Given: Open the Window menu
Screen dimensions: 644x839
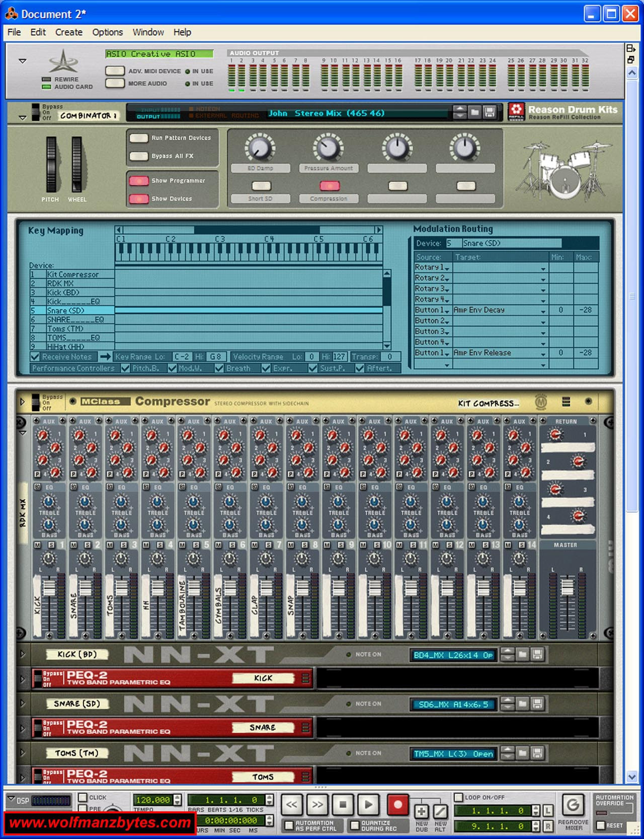Looking at the screenshot, I should tap(148, 32).
